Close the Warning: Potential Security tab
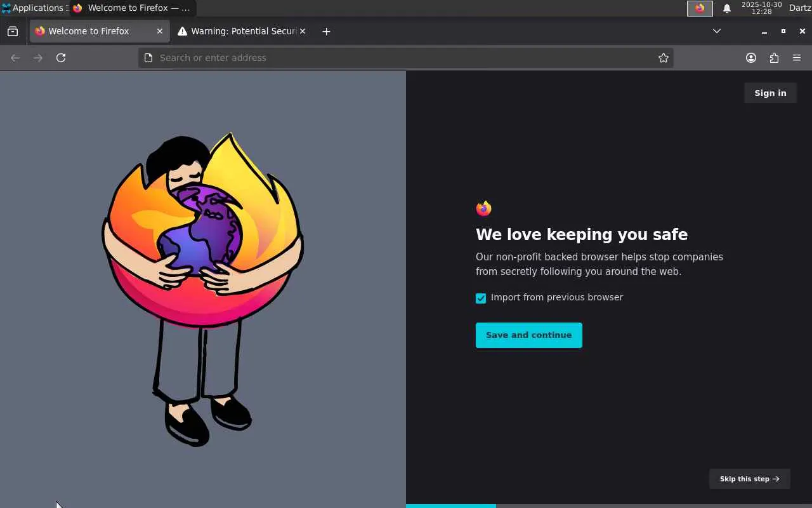The height and width of the screenshot is (508, 812). 303,31
